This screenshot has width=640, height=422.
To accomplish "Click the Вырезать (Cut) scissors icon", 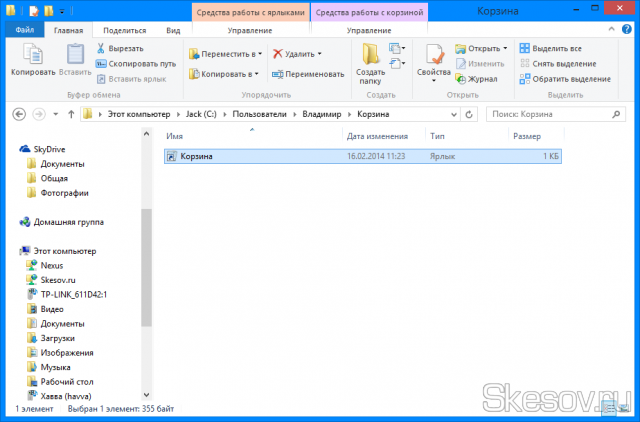I will coord(101,48).
